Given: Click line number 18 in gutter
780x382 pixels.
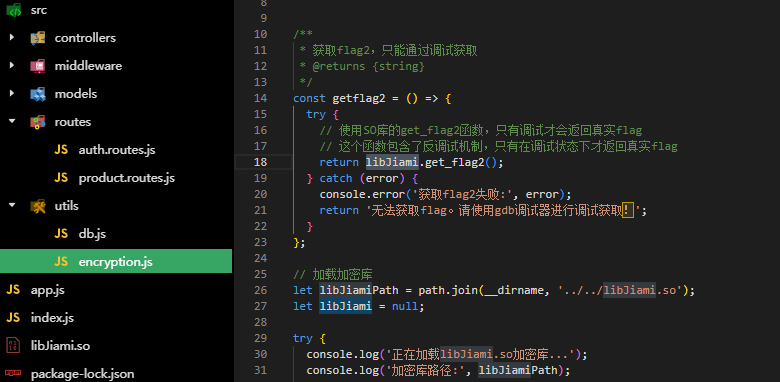Looking at the screenshot, I should (260, 162).
